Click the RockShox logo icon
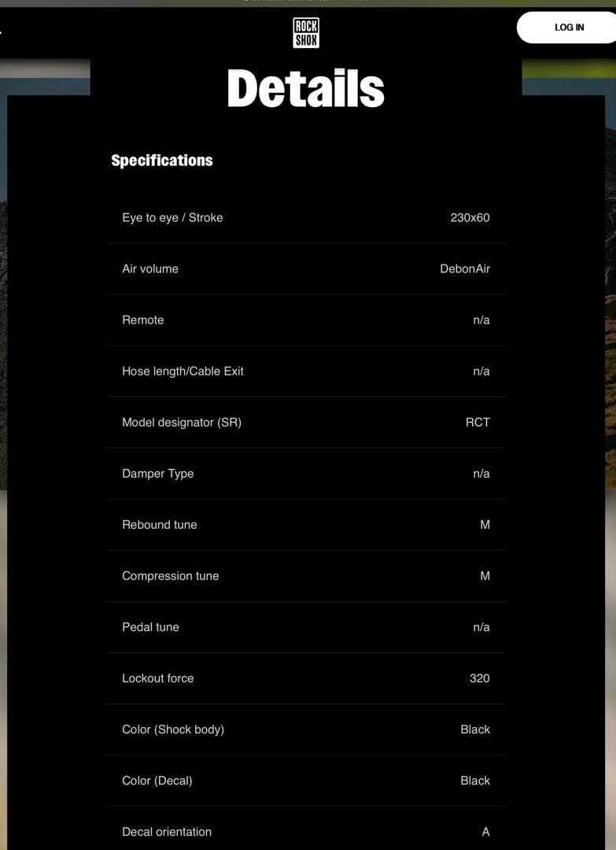This screenshot has height=850, width=616. click(x=306, y=33)
